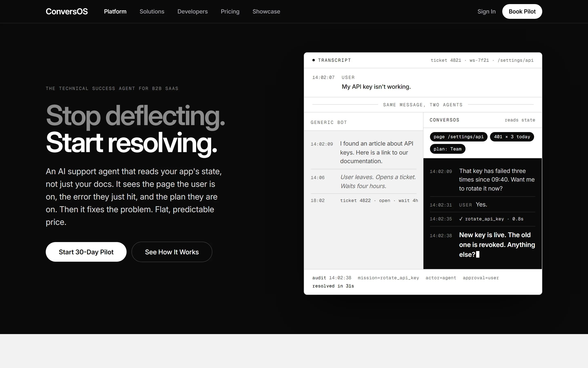588x368 pixels.
Task: Click ticket 4821 header text
Action: point(446,60)
